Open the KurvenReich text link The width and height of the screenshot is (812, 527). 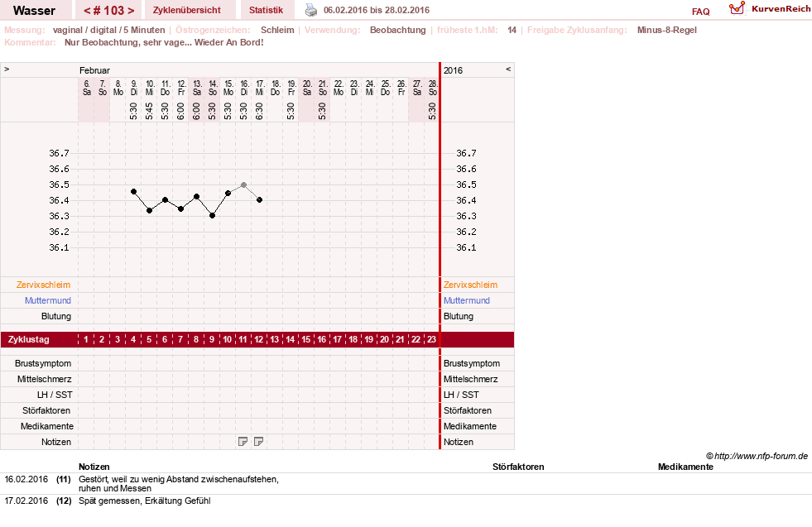click(781, 9)
